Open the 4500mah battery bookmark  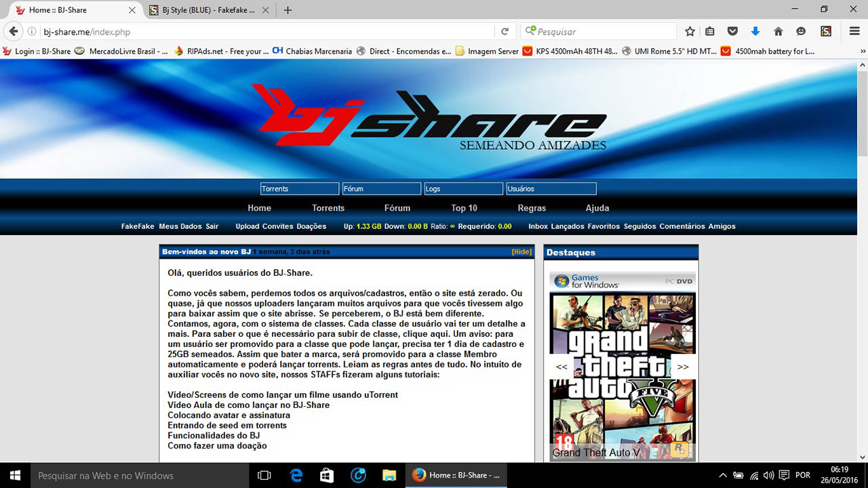[x=768, y=51]
